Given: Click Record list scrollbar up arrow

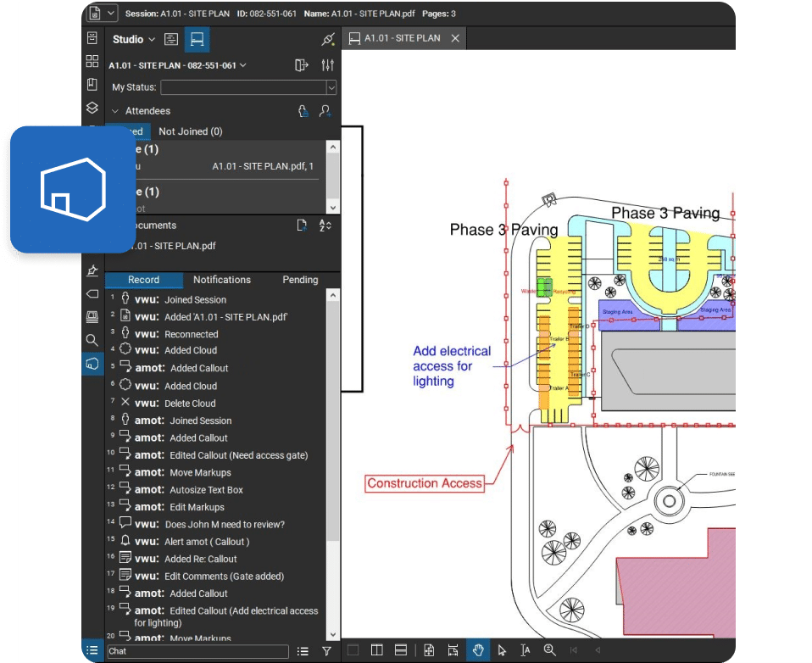Looking at the screenshot, I should [333, 295].
